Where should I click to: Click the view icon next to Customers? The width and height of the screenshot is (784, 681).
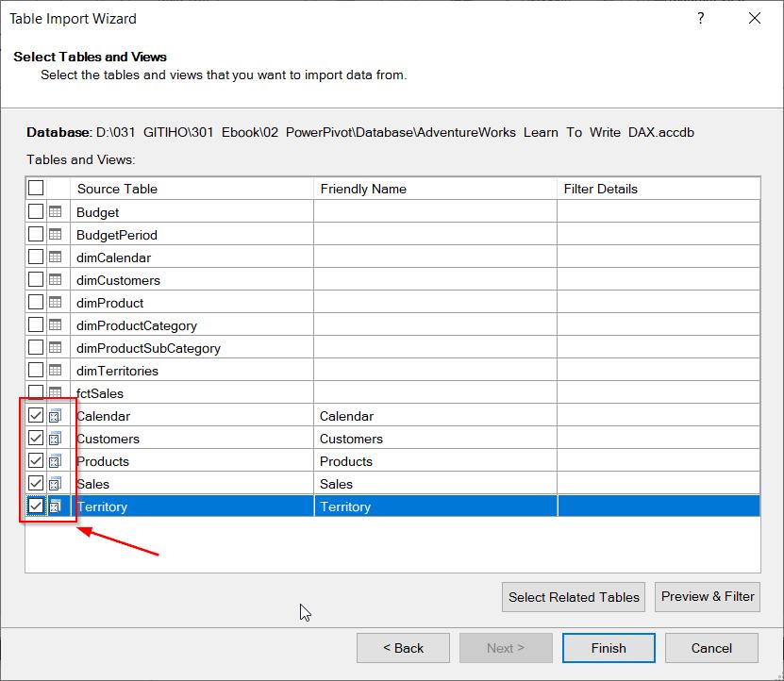[56, 439]
